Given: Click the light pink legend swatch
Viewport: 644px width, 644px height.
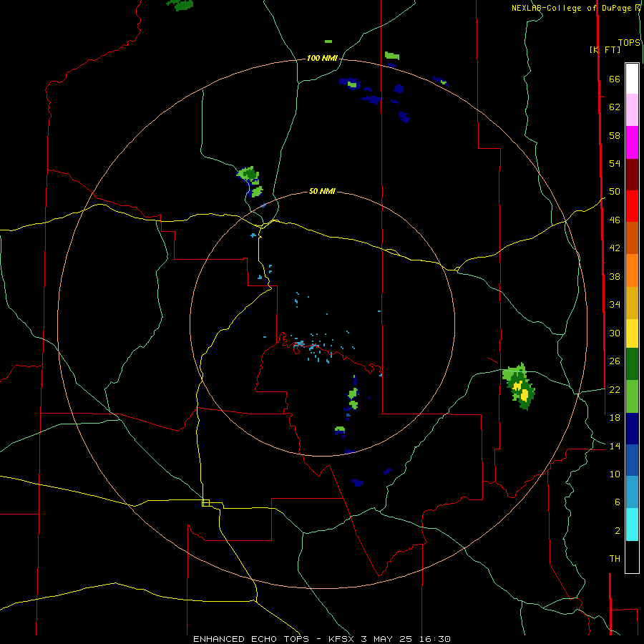Looking at the screenshot, I should click(x=632, y=110).
